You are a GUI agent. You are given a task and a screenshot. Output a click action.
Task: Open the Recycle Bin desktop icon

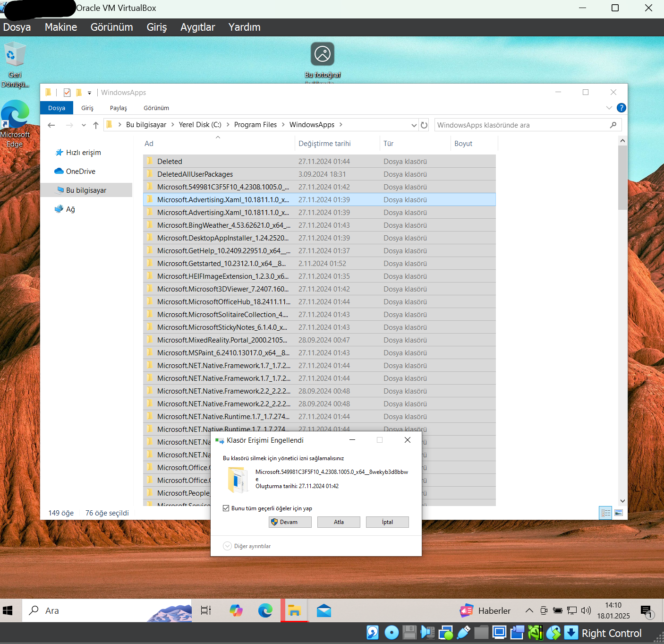(15, 64)
